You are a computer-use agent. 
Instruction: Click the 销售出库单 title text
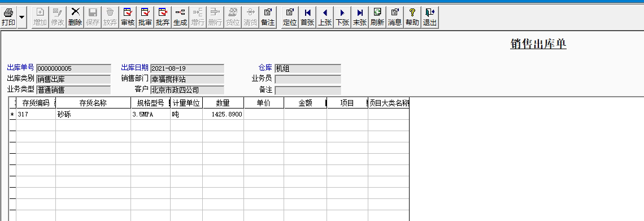538,44
